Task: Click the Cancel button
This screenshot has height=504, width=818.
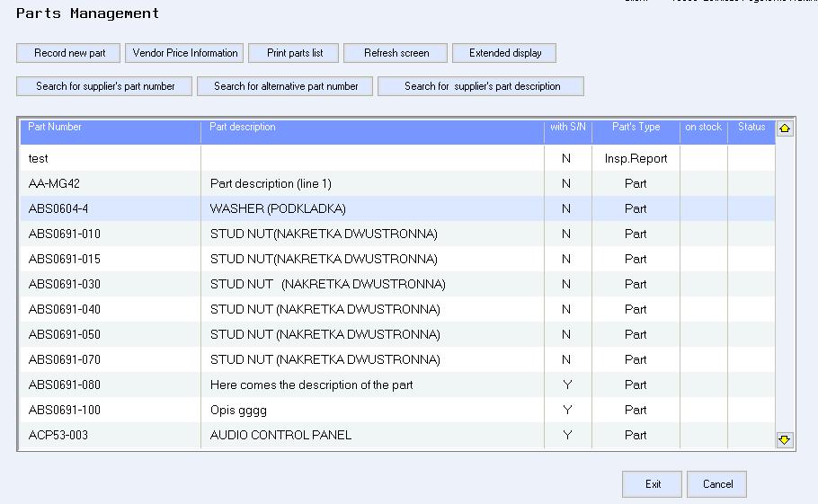Action: tap(716, 484)
